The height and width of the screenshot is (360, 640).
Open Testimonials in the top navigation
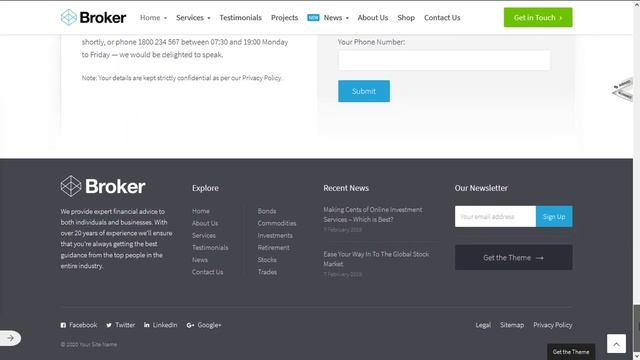[x=240, y=18]
